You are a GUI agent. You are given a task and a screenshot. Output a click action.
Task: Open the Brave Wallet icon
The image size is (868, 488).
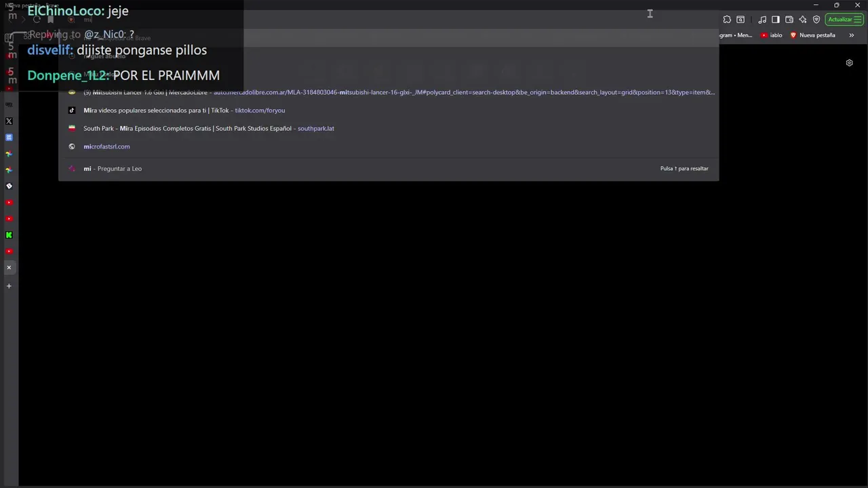click(789, 20)
